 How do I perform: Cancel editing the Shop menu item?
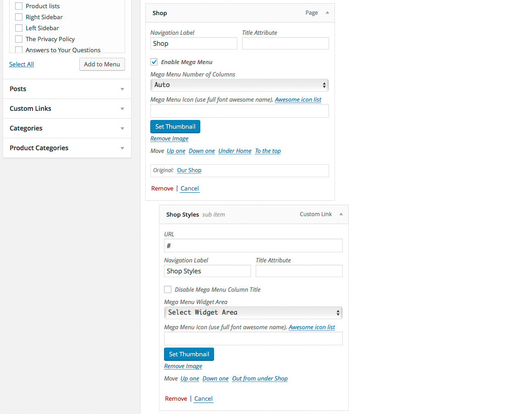(189, 188)
